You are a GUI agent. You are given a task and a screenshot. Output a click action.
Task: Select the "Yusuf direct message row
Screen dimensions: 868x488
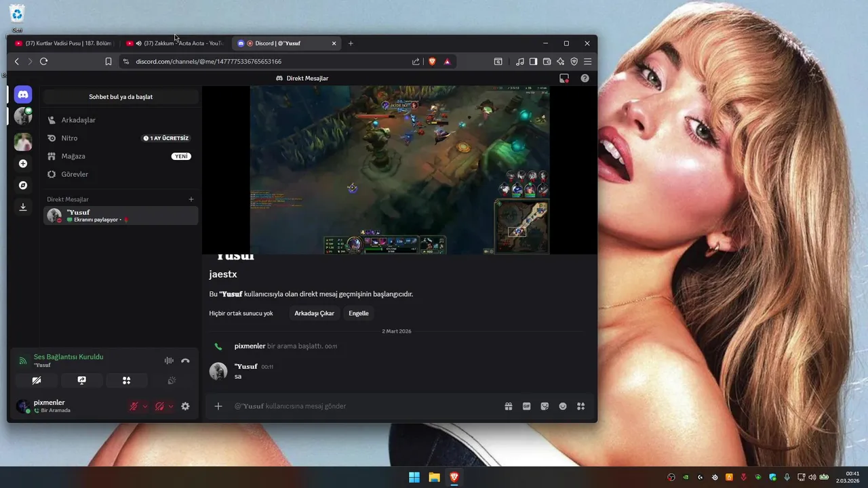(x=121, y=216)
